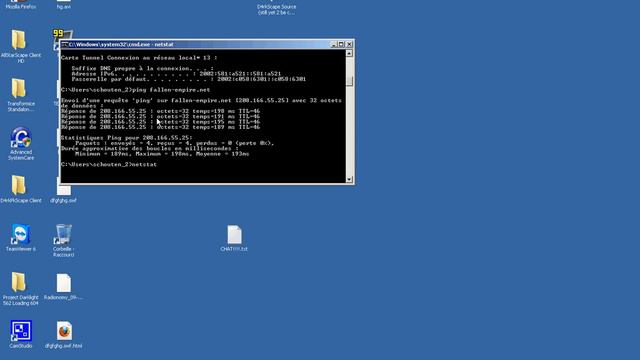This screenshot has height=360, width=640.
Task: Click the 'Adresse IPv6' line in cmd
Action: click(x=176, y=74)
